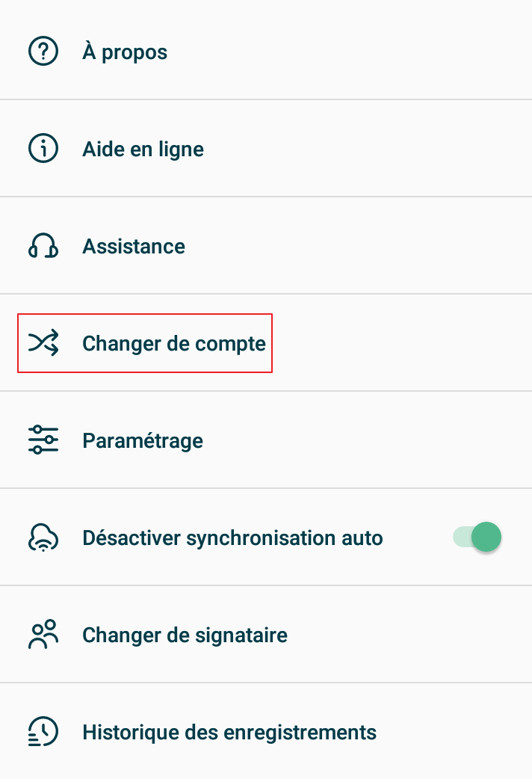Toggle the auto synchronisation switch

(477, 538)
